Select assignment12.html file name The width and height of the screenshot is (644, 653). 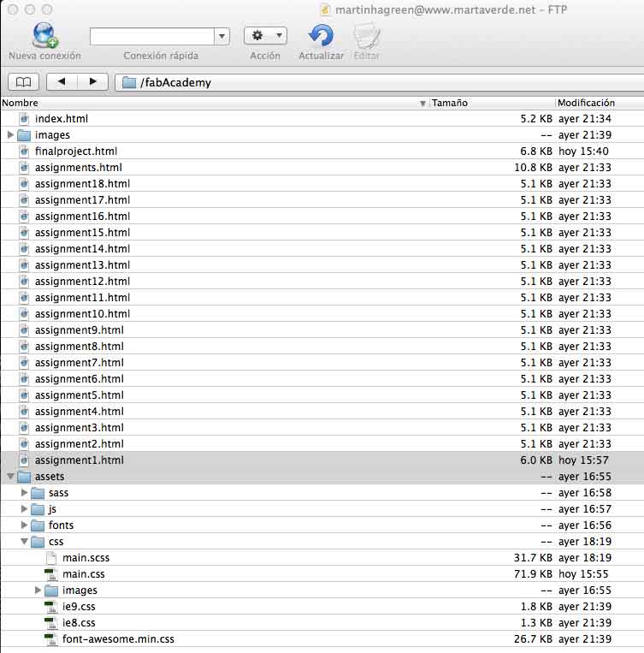82,282
